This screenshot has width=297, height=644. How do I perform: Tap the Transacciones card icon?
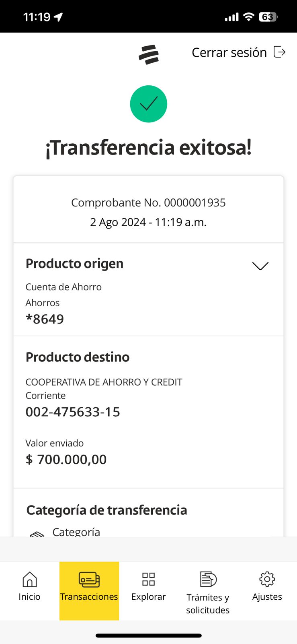[x=89, y=580]
